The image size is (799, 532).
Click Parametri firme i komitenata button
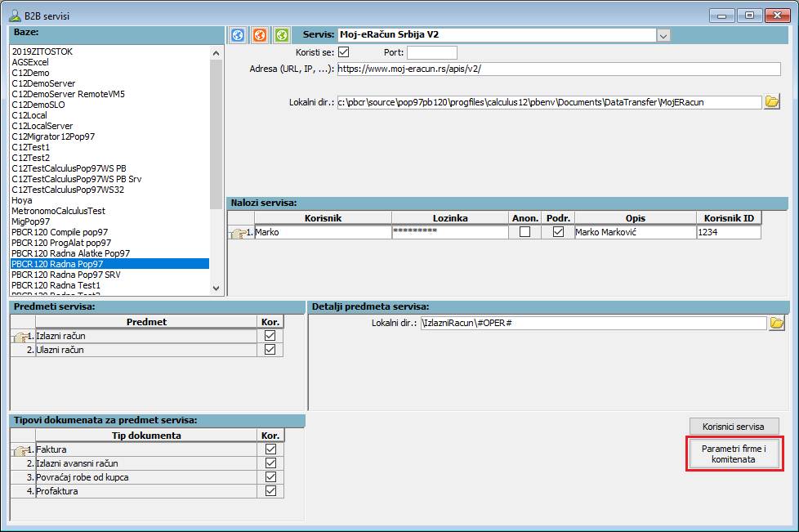(734, 454)
